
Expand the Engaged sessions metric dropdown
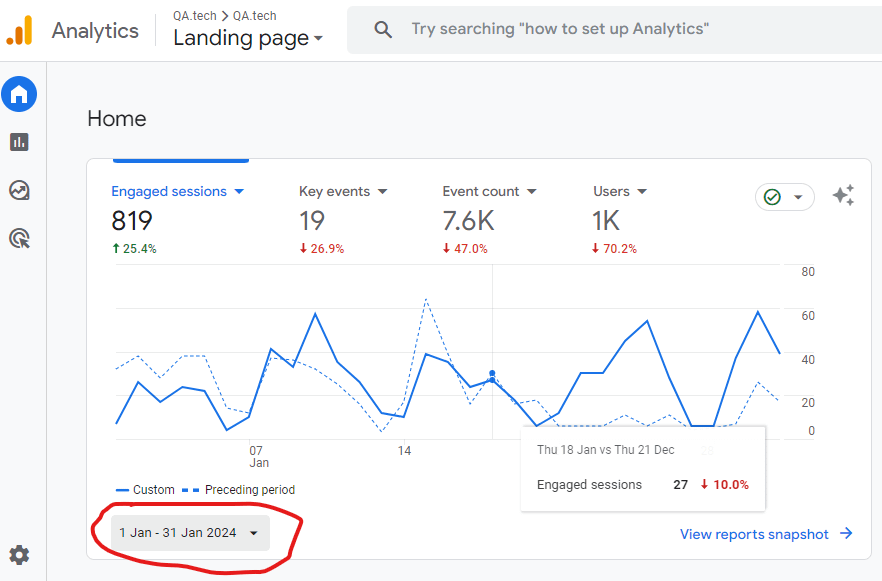[x=178, y=191]
